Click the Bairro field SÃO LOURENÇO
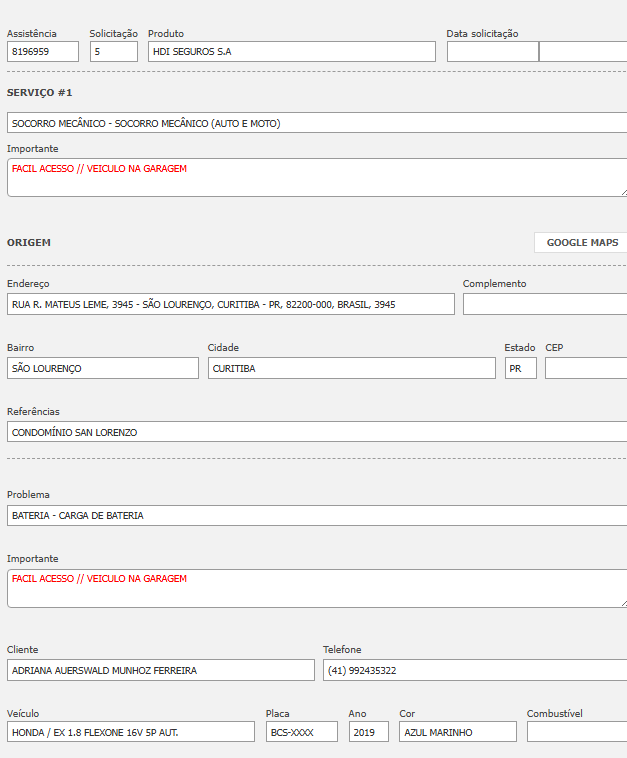The width and height of the screenshot is (627, 758). click(103, 368)
